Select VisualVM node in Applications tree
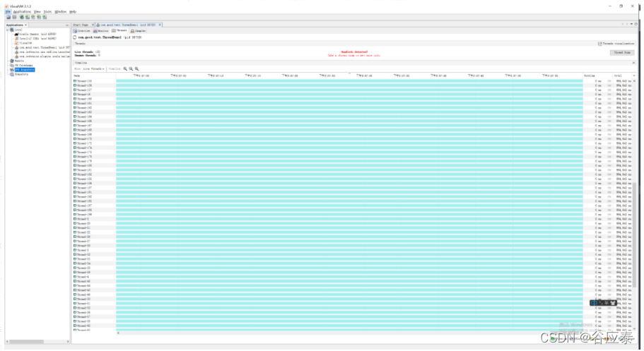Image resolution: width=644 pixels, height=351 pixels. 23,43
